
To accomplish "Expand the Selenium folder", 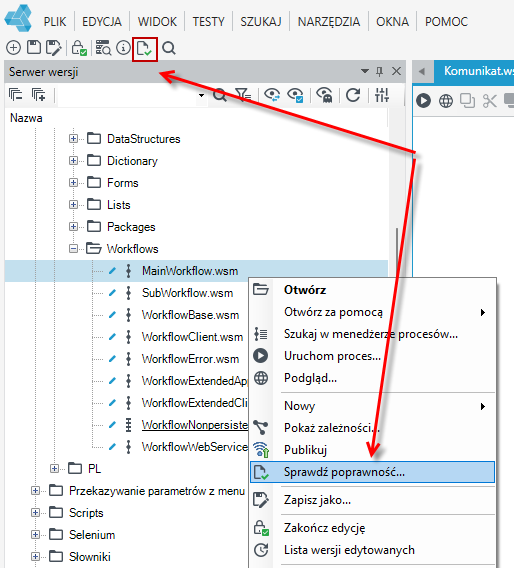I will (x=35, y=535).
